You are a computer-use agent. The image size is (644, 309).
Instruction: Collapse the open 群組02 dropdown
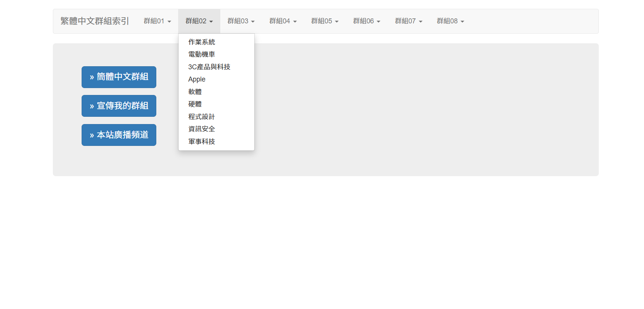click(199, 21)
